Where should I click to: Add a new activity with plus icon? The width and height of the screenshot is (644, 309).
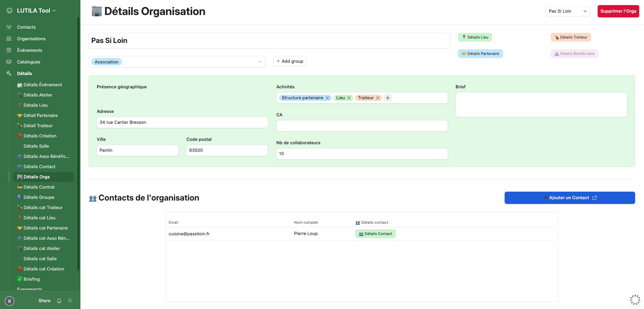388,98
